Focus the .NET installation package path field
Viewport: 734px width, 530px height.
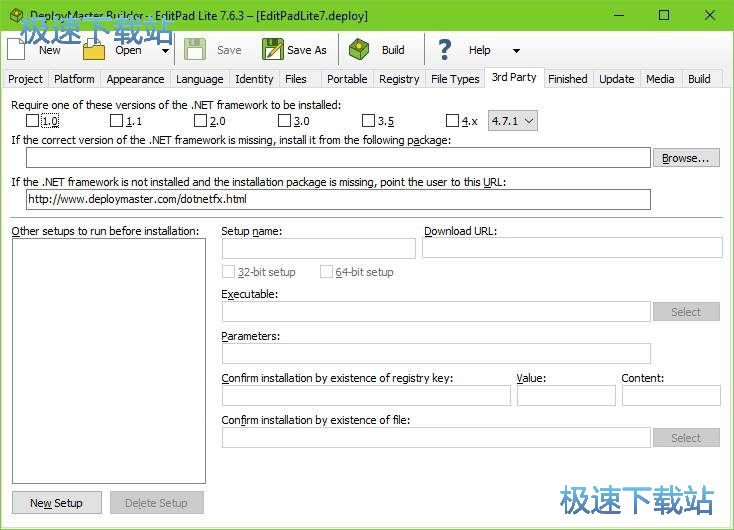(x=338, y=158)
